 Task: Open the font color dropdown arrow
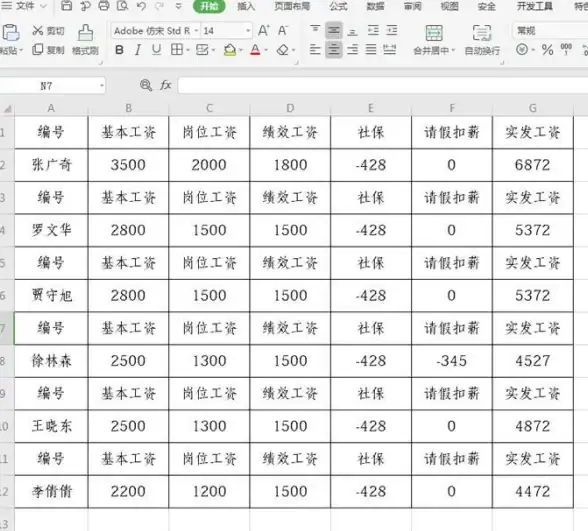click(x=266, y=50)
